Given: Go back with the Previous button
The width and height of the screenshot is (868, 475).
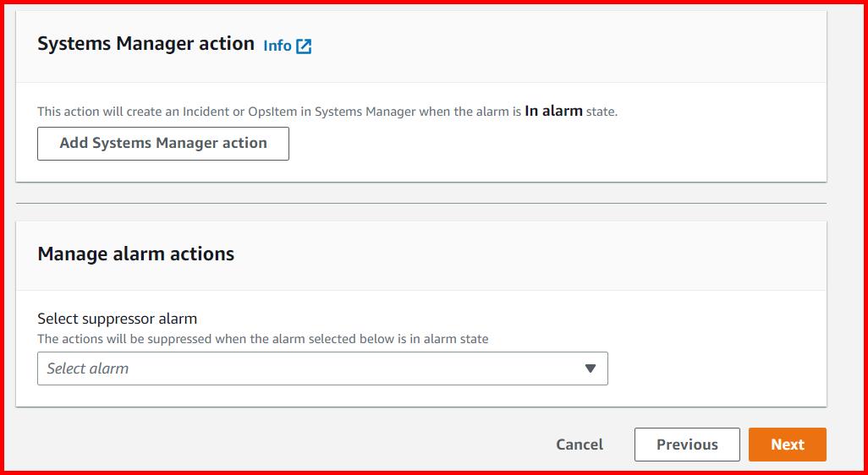Looking at the screenshot, I should coord(687,445).
